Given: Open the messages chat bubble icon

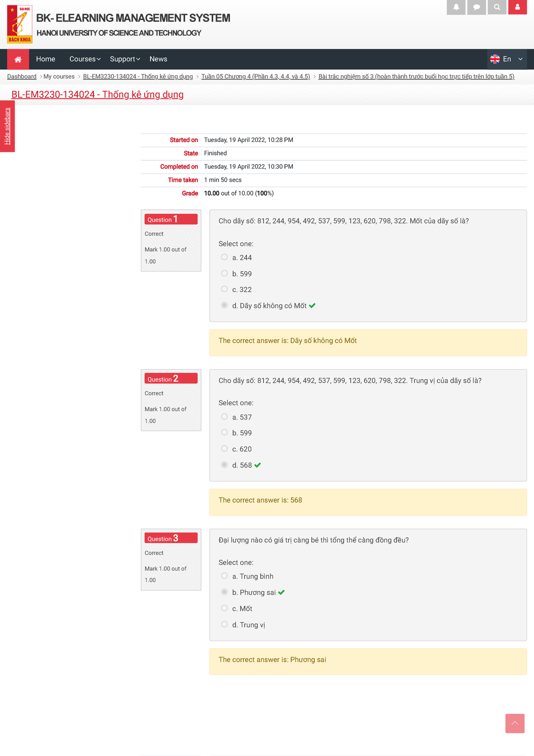Looking at the screenshot, I should pyautogui.click(x=476, y=7).
